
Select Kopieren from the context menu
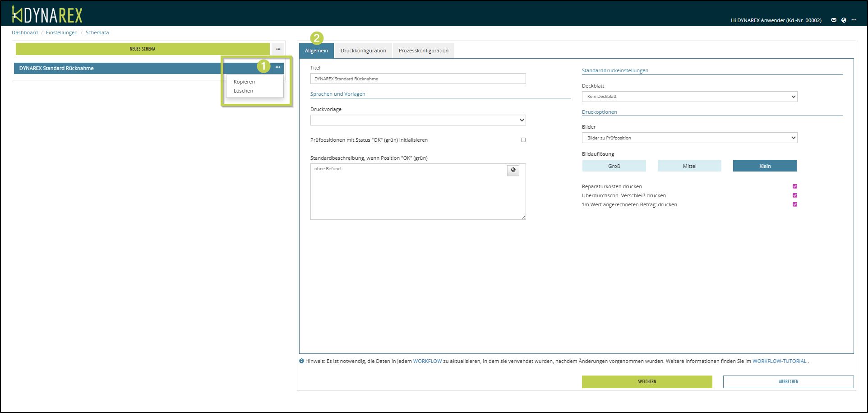(x=244, y=82)
